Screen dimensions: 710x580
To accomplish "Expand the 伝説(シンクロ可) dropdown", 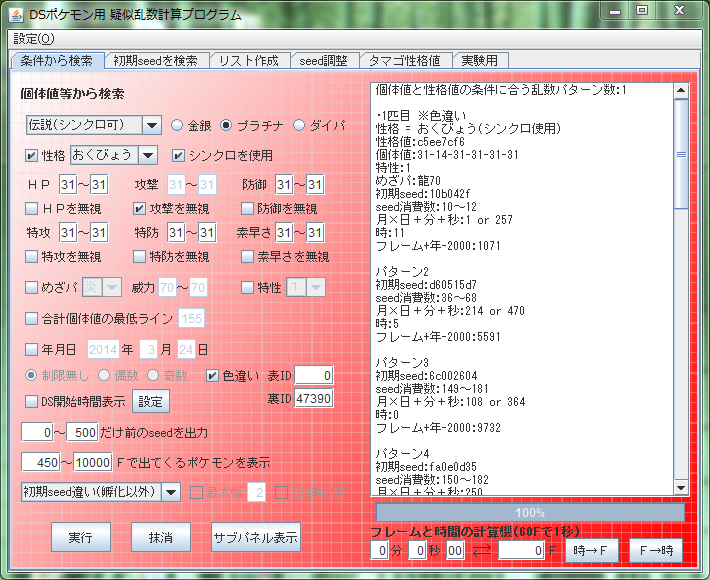I will point(152,125).
